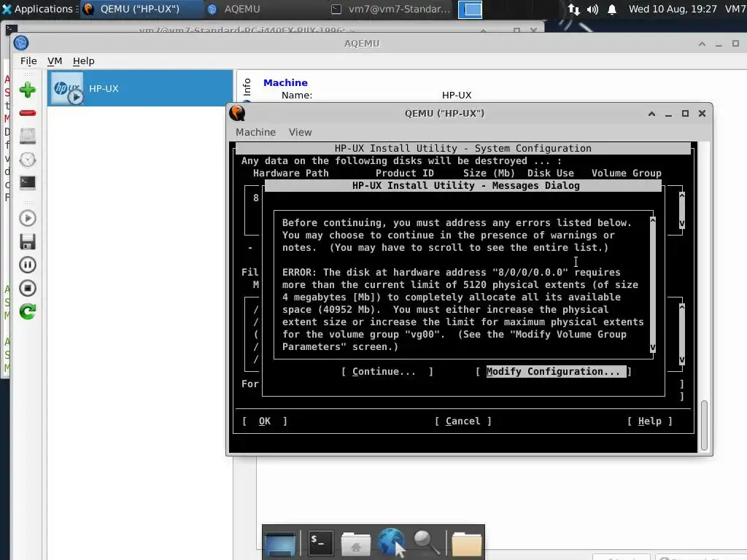Save VM state with the floppy icon
Viewport: 747px width, 560px height.
pyautogui.click(x=28, y=241)
